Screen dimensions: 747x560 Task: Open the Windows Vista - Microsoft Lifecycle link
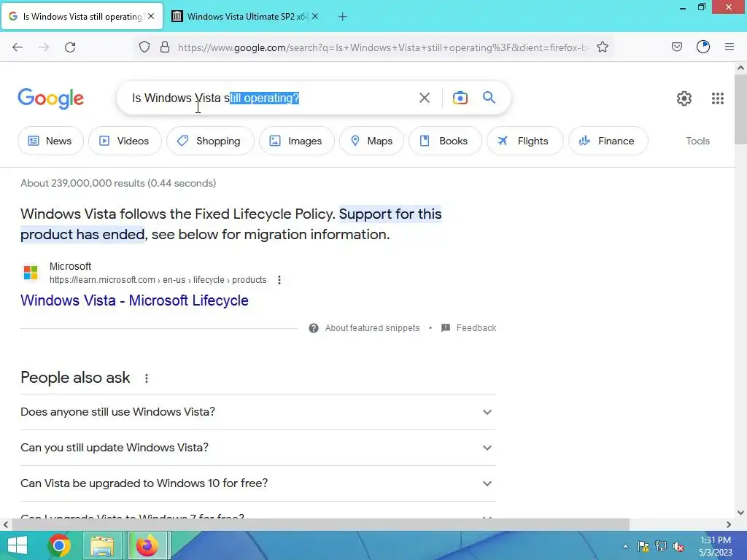134,300
